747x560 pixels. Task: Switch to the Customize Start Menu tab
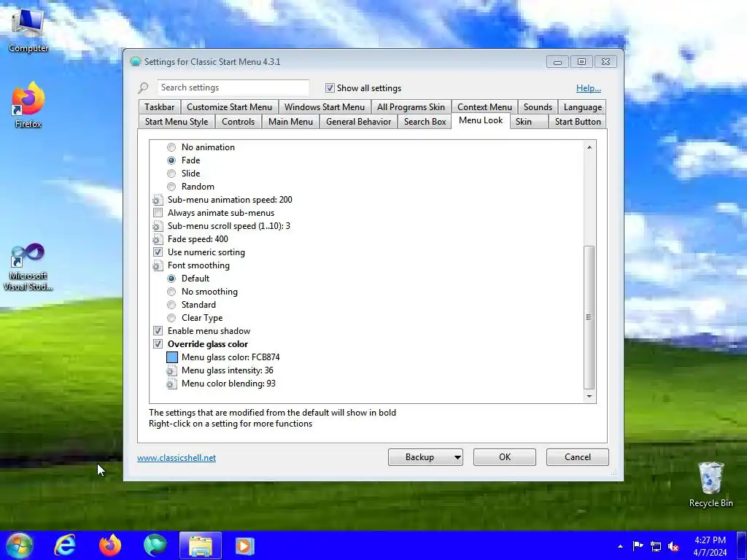[229, 107]
